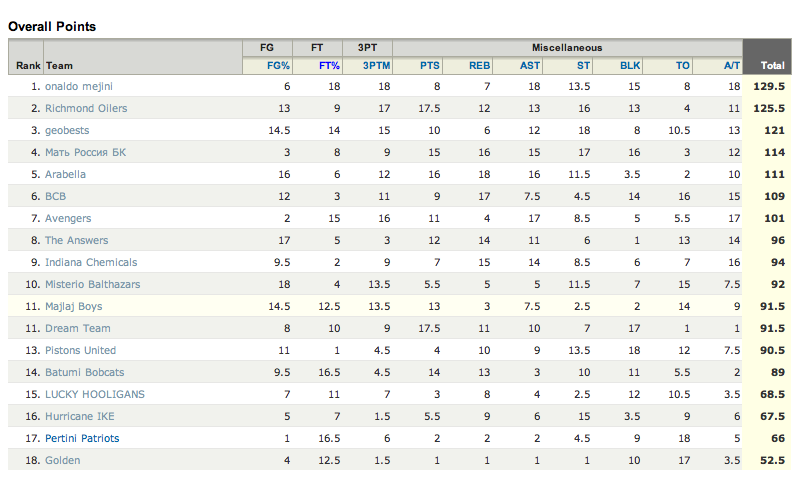796x477 pixels.
Task: Click total 52.5 for Golden
Action: click(772, 460)
